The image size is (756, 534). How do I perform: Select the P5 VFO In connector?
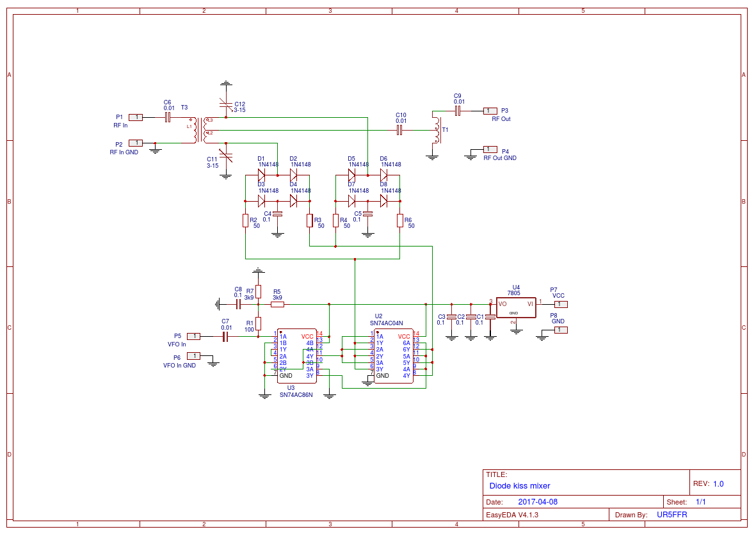click(193, 336)
